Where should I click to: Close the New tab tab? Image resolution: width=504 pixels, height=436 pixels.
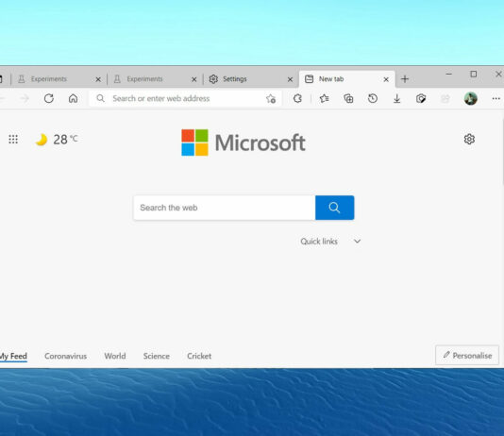point(386,79)
